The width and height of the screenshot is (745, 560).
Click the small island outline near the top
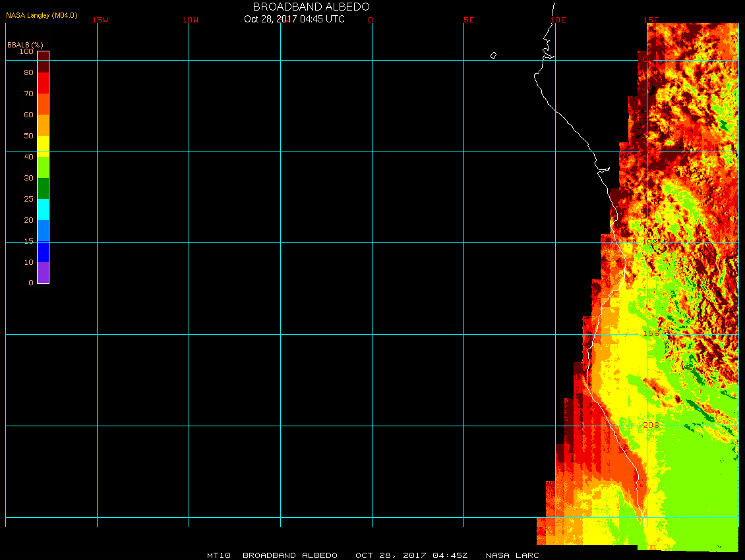click(x=493, y=55)
